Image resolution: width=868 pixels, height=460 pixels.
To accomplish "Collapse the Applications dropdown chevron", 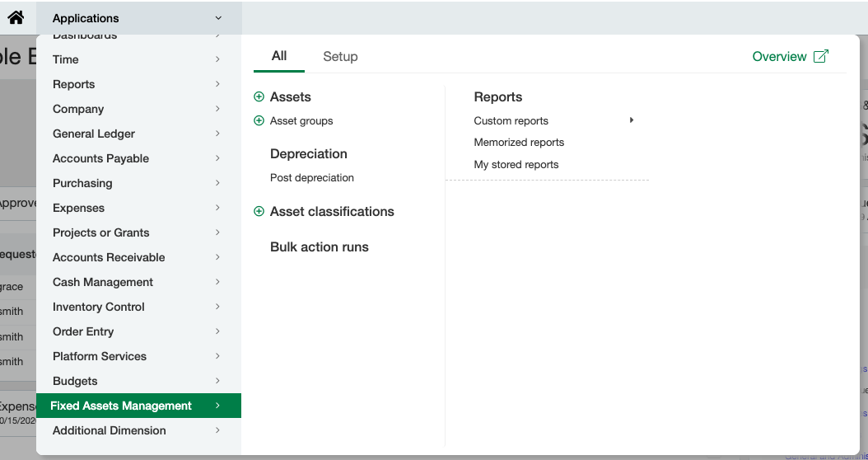I will [x=218, y=18].
